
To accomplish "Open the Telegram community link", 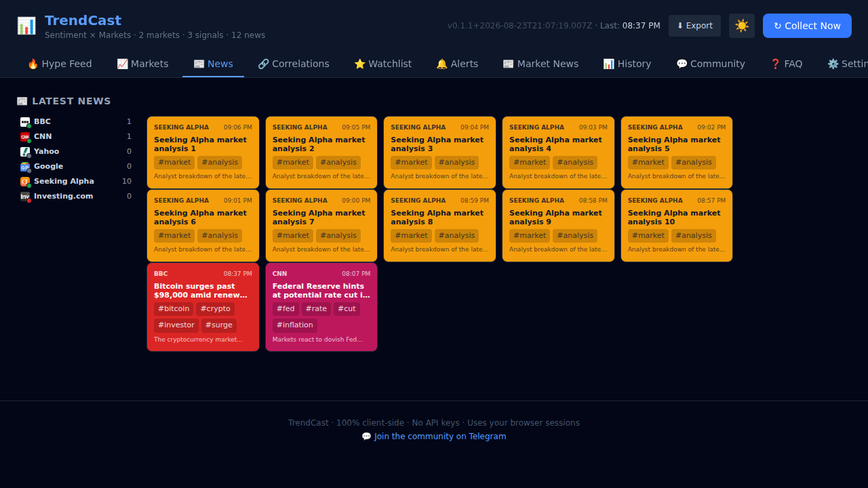I will coord(434,436).
